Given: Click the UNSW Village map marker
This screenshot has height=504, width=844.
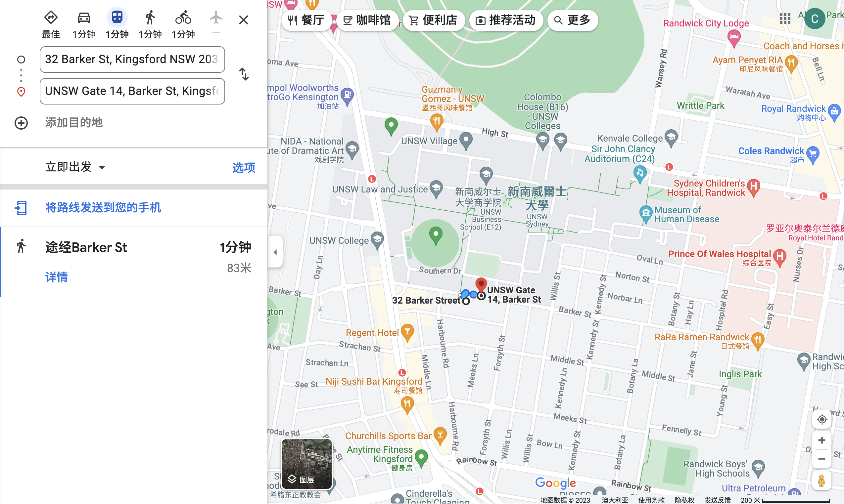Looking at the screenshot, I should click(x=466, y=140).
